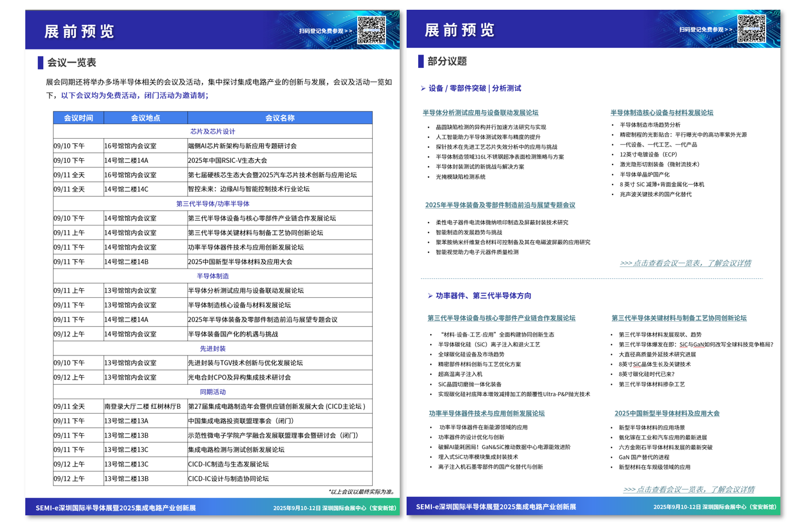Click the blue bar beside 会议一览表 heading

click(40, 63)
